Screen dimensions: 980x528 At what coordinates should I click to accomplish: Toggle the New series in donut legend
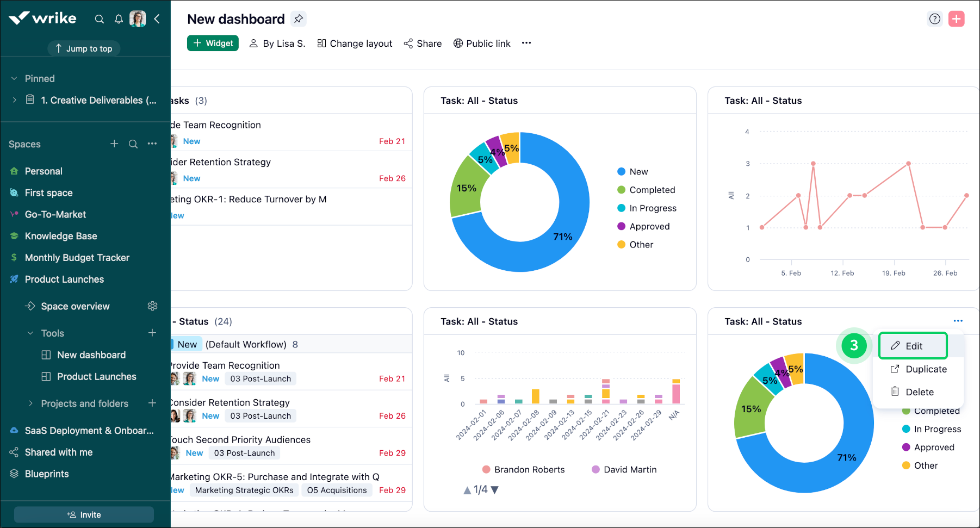point(638,171)
